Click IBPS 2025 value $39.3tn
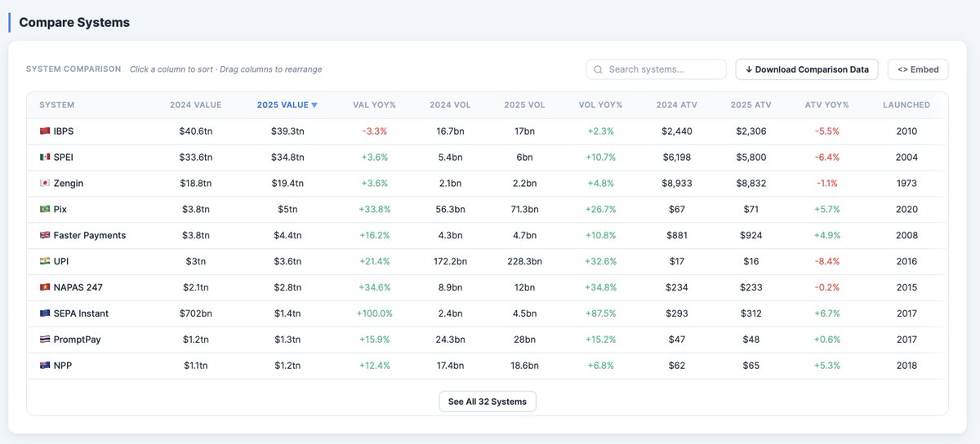The height and width of the screenshot is (444, 980). [287, 131]
